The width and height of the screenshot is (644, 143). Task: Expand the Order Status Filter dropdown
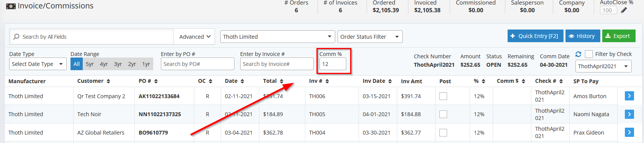(x=370, y=37)
